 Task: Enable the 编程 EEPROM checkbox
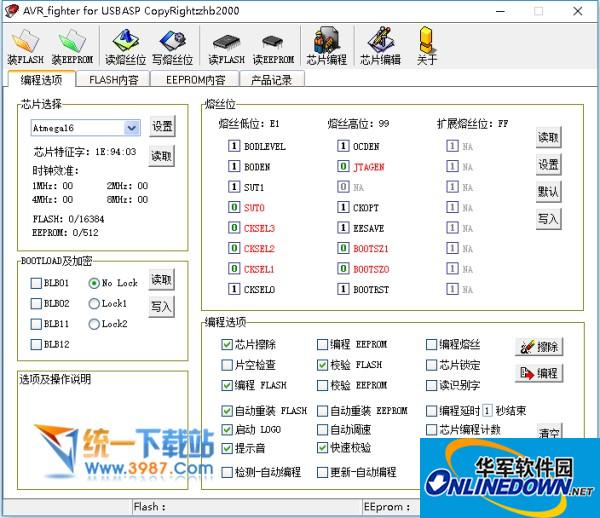(323, 344)
